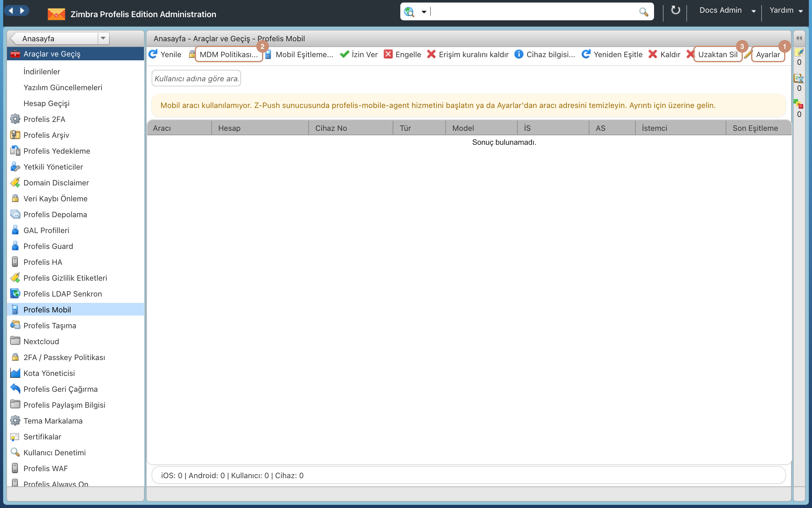
Task: Focus the Kullanıcı adına göre ara field
Action: click(x=196, y=78)
